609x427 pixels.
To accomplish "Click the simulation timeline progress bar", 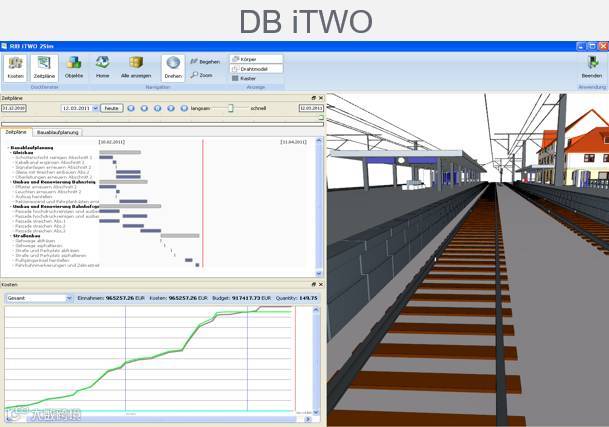I will (162, 124).
